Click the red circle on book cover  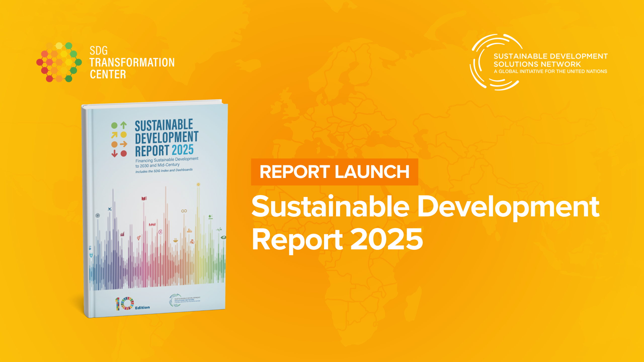pos(124,153)
